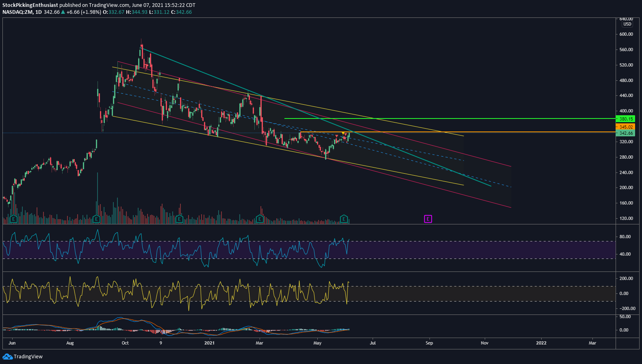The width and height of the screenshot is (642, 364).
Task: Click the 600.00 price axis tick
Action: coord(626,34)
